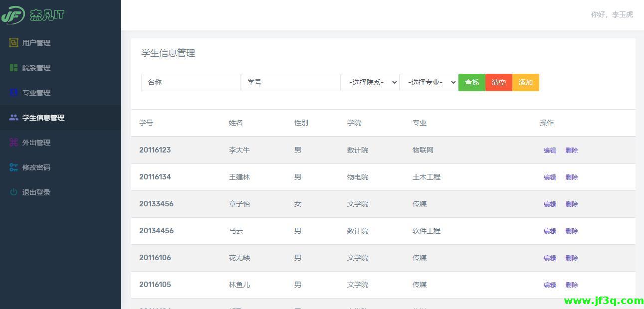Click the 外出管理 sidebar icon
Viewport: 644px width, 309px height.
pyautogui.click(x=13, y=143)
